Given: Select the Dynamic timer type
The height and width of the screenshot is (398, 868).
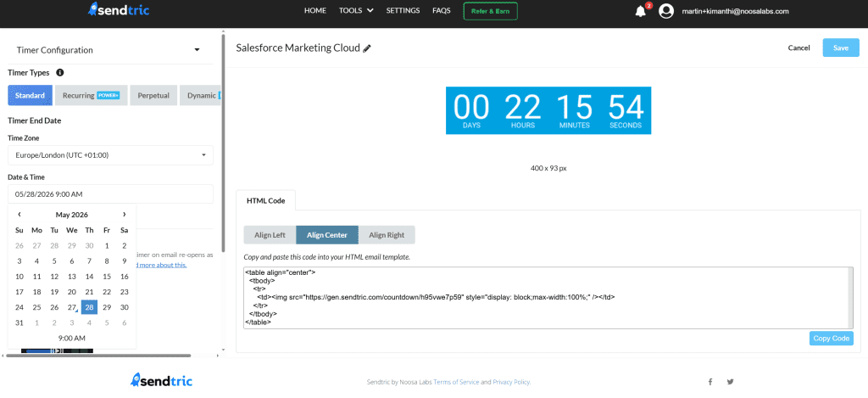Looking at the screenshot, I should (x=200, y=95).
